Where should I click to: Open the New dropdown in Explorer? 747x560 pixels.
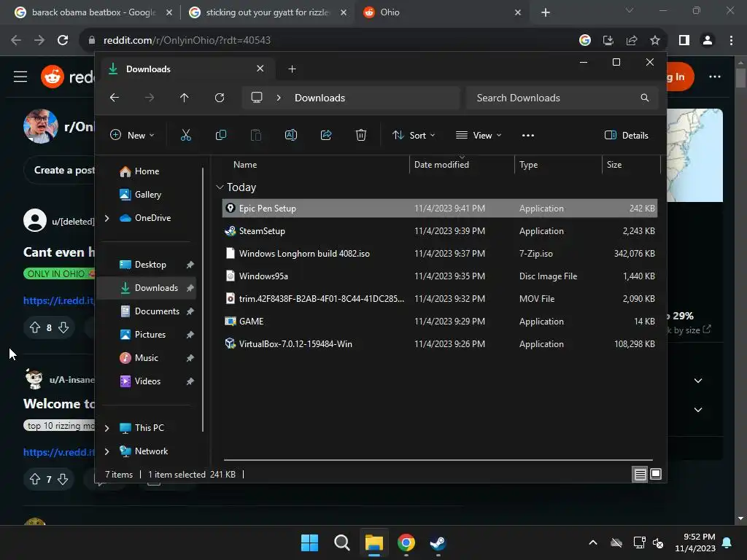coord(132,135)
